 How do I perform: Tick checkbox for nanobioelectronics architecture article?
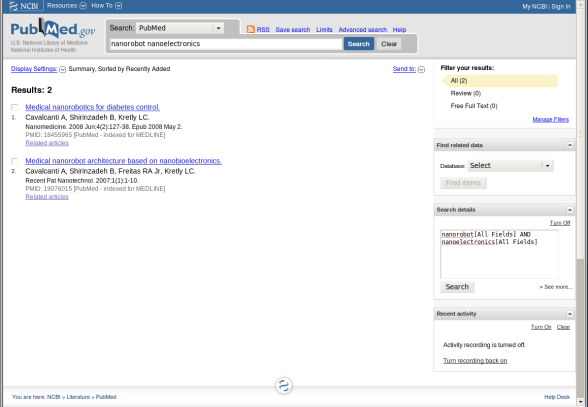point(15,161)
